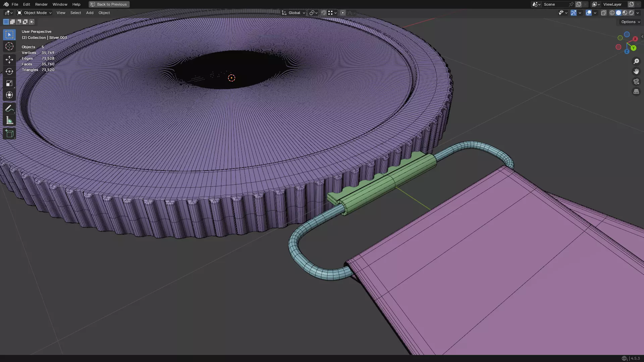
Task: Select the Cursor tool in toolbar
Action: pyautogui.click(x=9, y=46)
